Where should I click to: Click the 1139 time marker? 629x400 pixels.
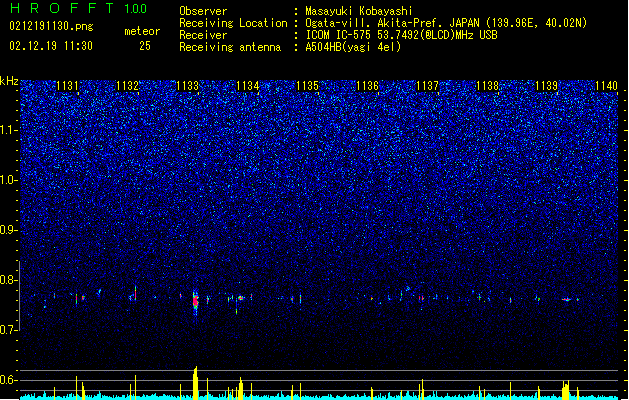click(547, 86)
